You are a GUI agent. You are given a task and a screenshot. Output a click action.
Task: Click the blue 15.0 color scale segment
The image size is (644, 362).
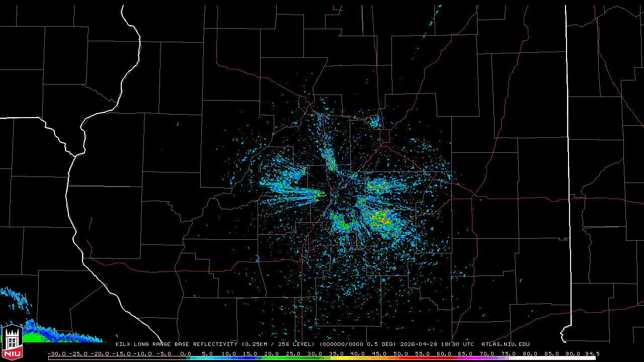coord(251,358)
